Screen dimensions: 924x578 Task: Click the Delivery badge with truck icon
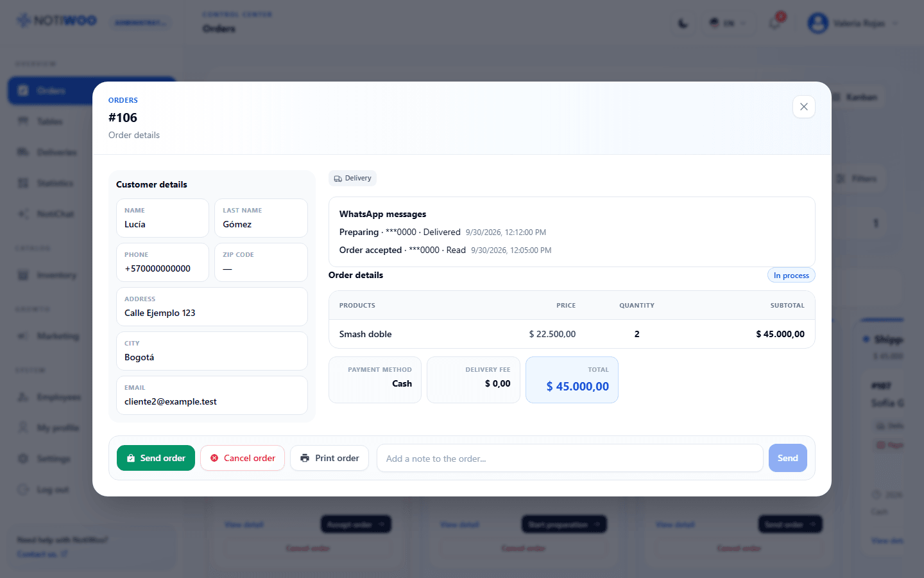point(352,178)
